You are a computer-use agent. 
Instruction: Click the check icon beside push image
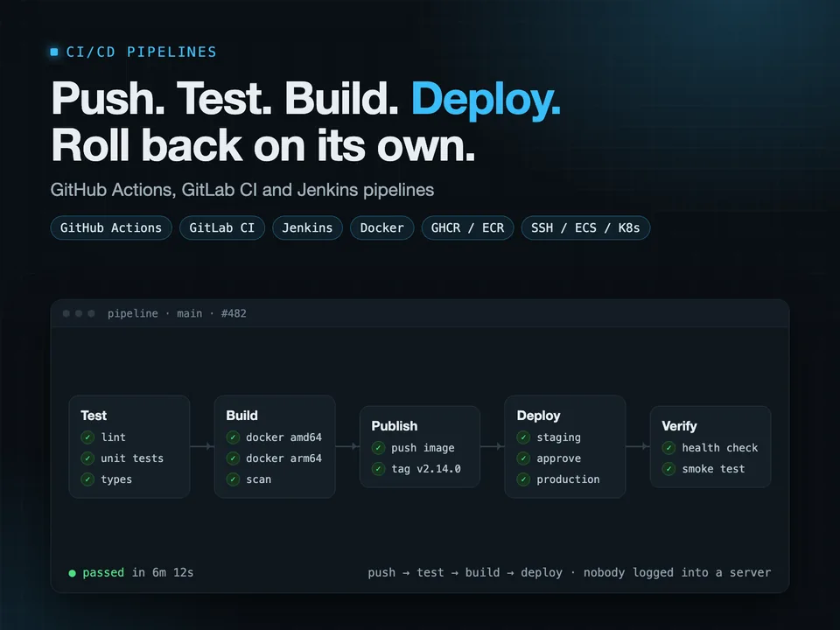[x=378, y=447]
